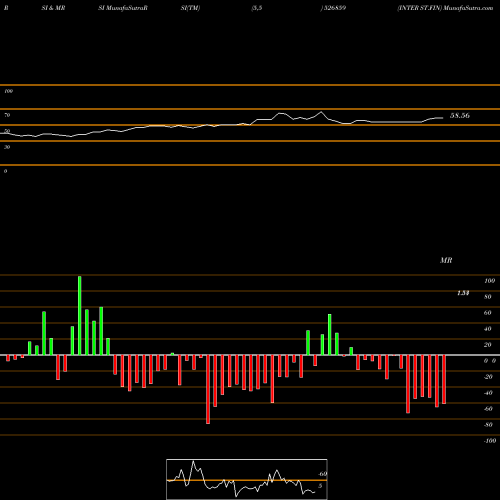
Task: Click the MR axis label 20
Action: pos(488,345)
